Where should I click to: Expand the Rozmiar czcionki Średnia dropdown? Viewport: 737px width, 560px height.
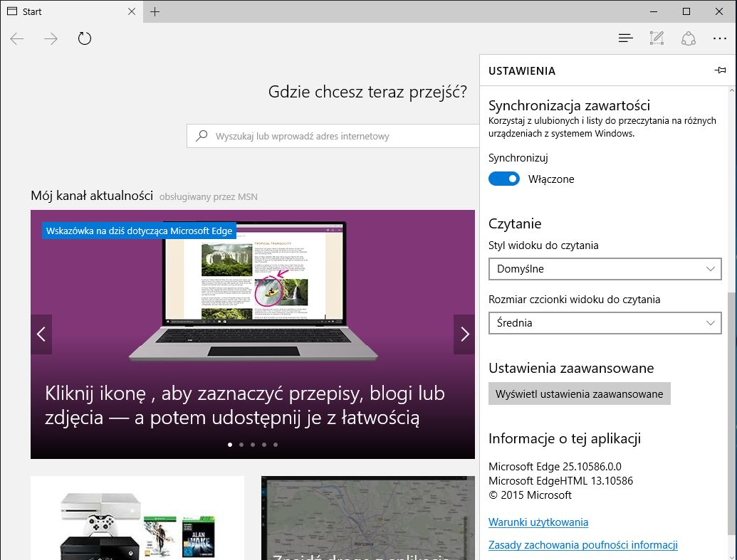pos(605,323)
